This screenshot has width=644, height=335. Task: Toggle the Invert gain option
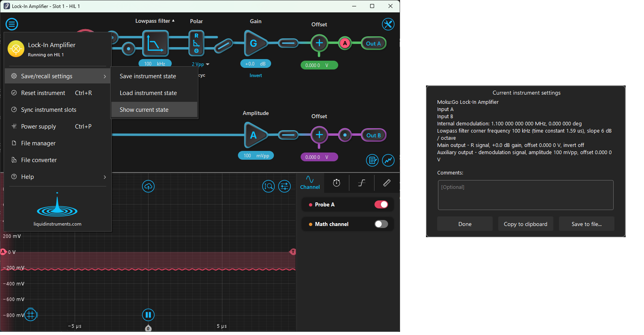pyautogui.click(x=256, y=75)
